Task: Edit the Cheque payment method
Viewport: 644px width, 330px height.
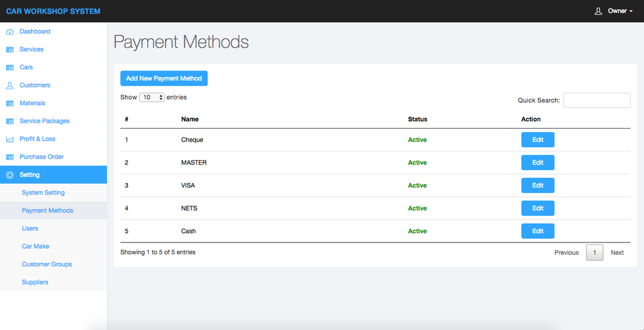Action: click(x=538, y=140)
